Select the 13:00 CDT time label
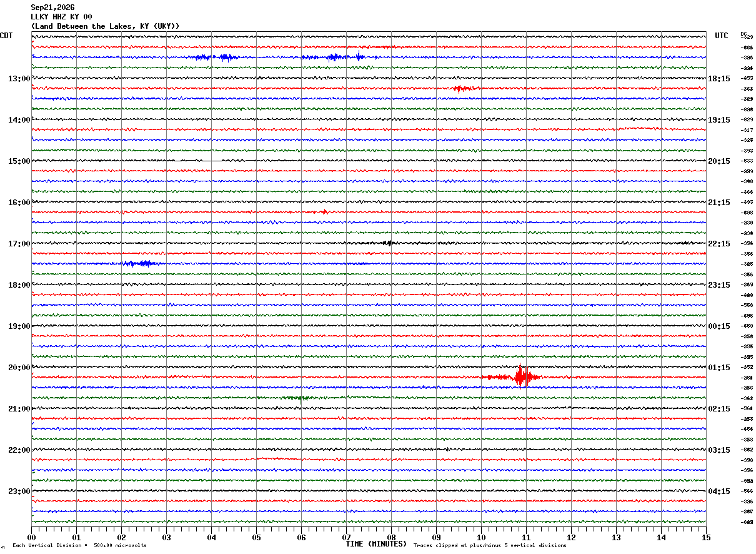756x554 pixels. point(19,79)
